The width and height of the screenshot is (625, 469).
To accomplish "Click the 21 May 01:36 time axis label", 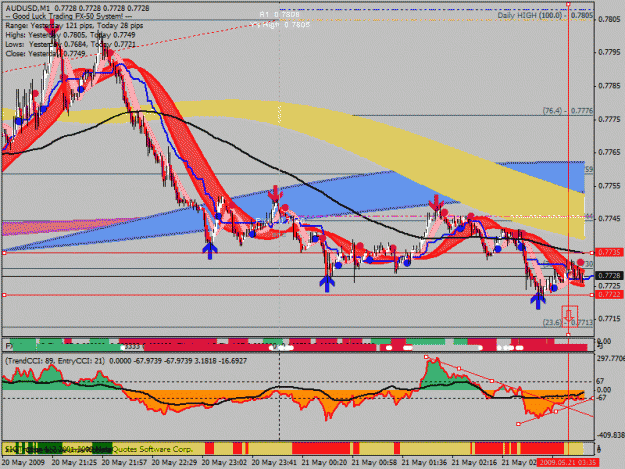I will pos(425,463).
